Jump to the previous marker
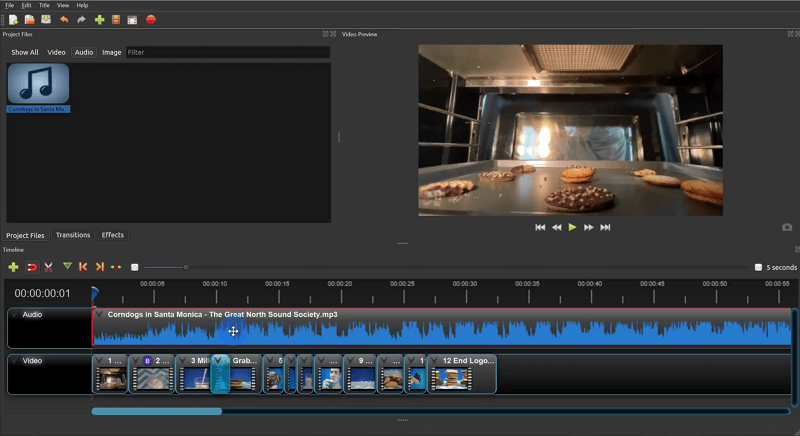Viewport: 800px width, 436px height. 83,267
